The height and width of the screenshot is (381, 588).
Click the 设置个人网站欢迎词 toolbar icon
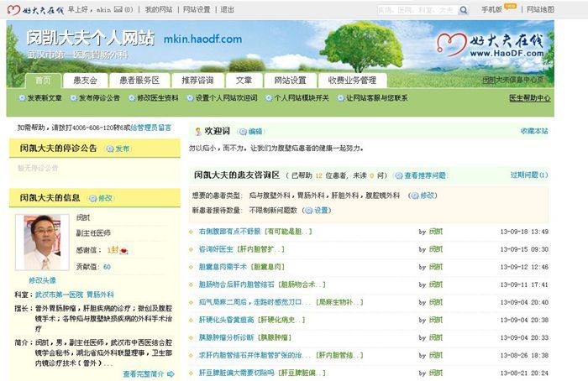click(x=190, y=98)
